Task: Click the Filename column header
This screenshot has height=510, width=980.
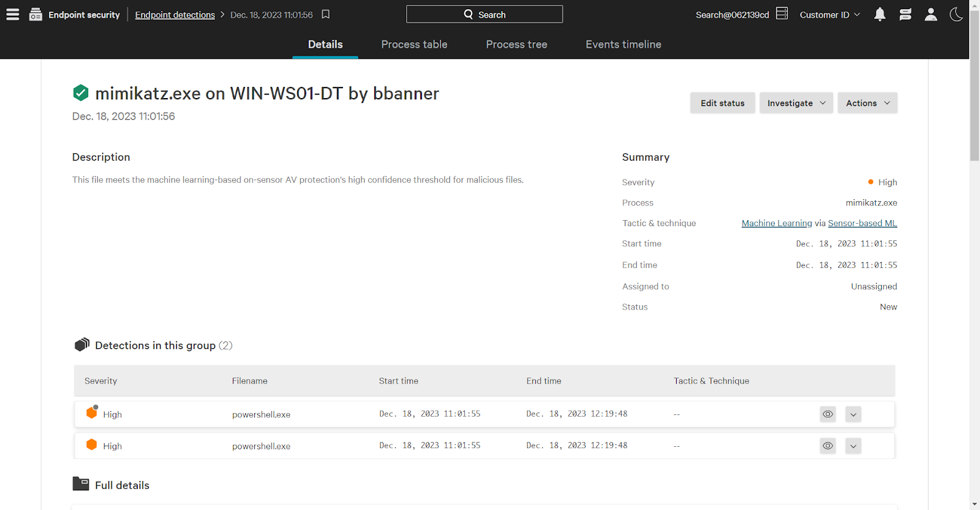Action: coord(249,381)
